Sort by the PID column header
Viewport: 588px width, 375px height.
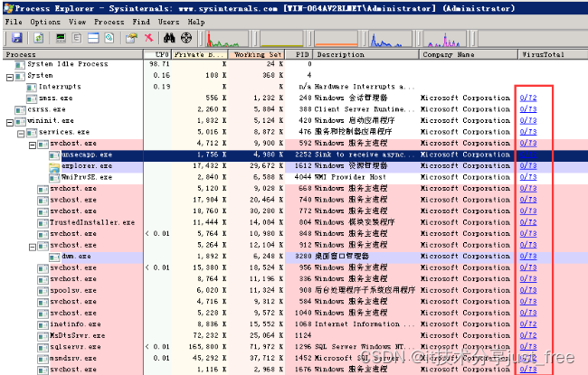pos(299,55)
